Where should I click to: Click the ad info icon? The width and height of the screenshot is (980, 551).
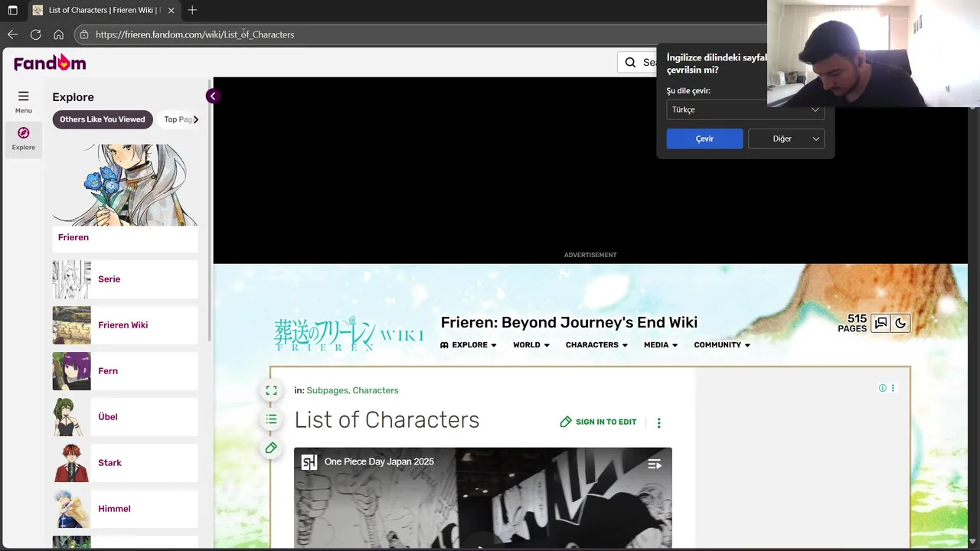[x=882, y=388]
